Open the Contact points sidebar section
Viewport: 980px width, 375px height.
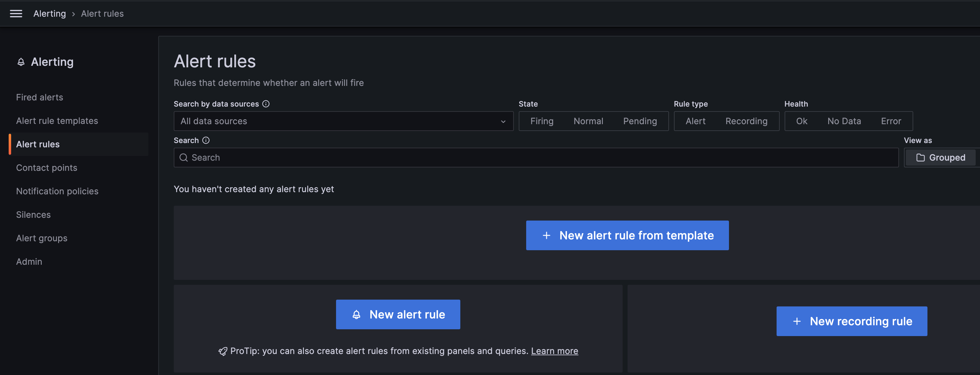pyautogui.click(x=47, y=167)
